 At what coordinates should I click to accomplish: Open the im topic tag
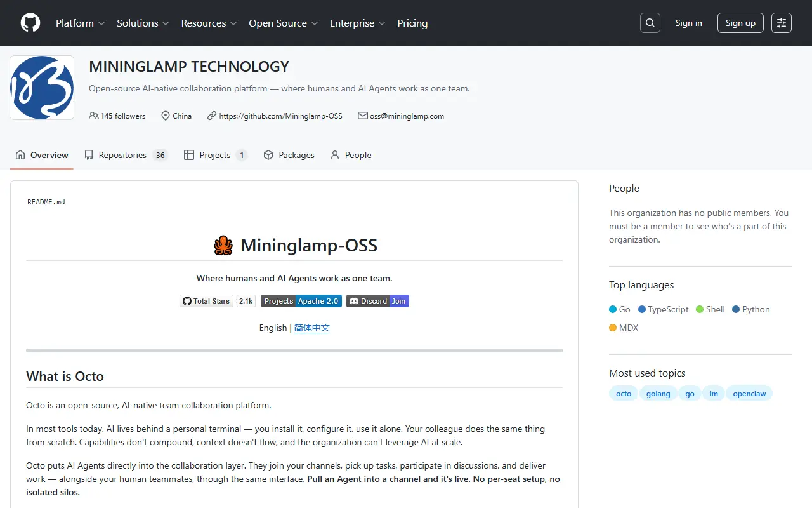tap(714, 394)
